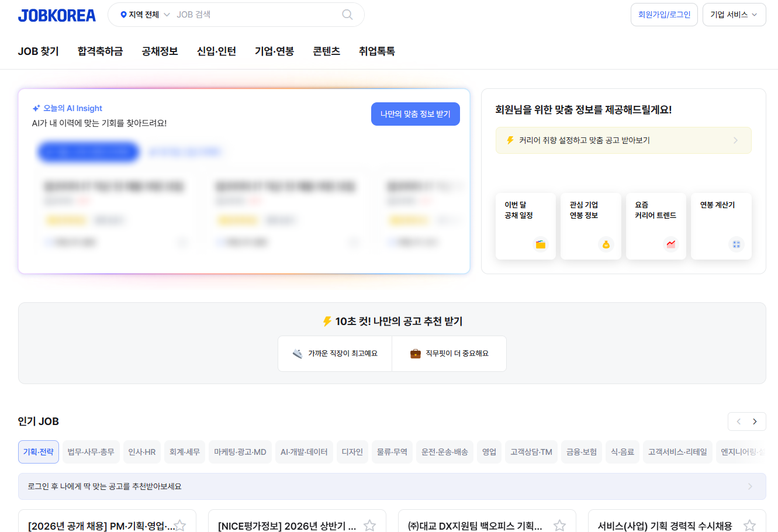Click the calendar icon on 이번 달 공채 일정 card
The image size is (778, 532).
point(541,244)
